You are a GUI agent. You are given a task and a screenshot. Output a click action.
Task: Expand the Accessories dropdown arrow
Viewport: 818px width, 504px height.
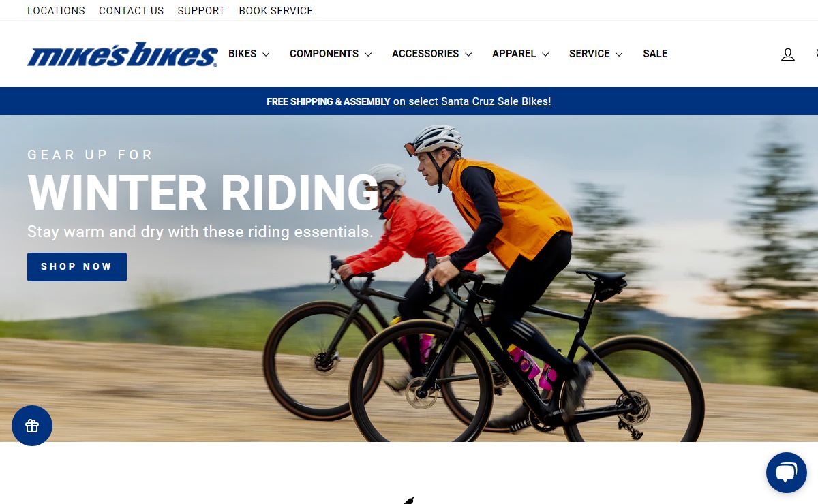tap(468, 54)
